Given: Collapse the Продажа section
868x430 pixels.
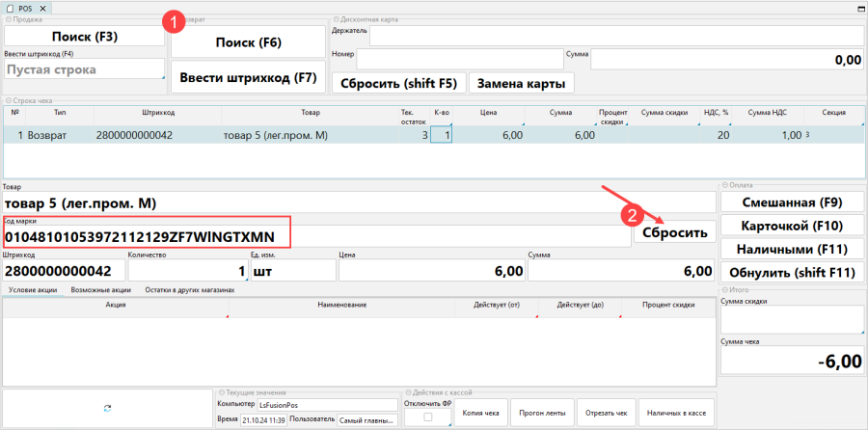Looking at the screenshot, I should point(6,19).
